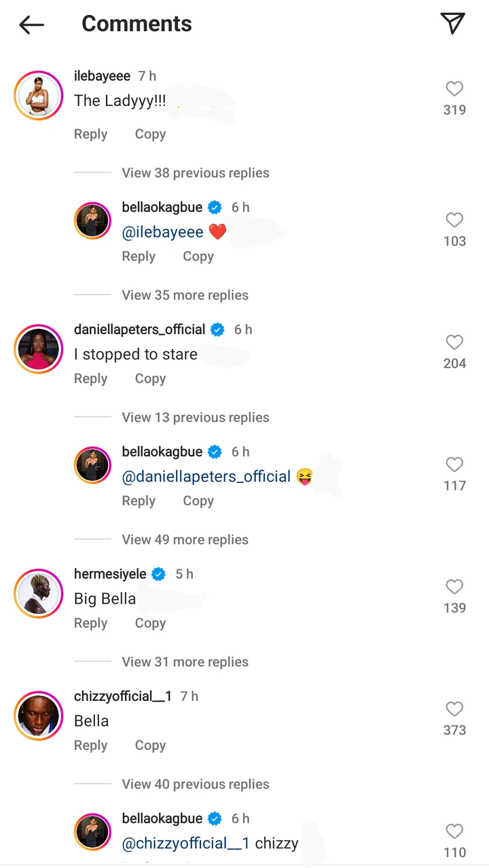The width and height of the screenshot is (489, 868).
Task: Heart chizzyofficial__1's 'Bella' comment
Action: [x=454, y=709]
